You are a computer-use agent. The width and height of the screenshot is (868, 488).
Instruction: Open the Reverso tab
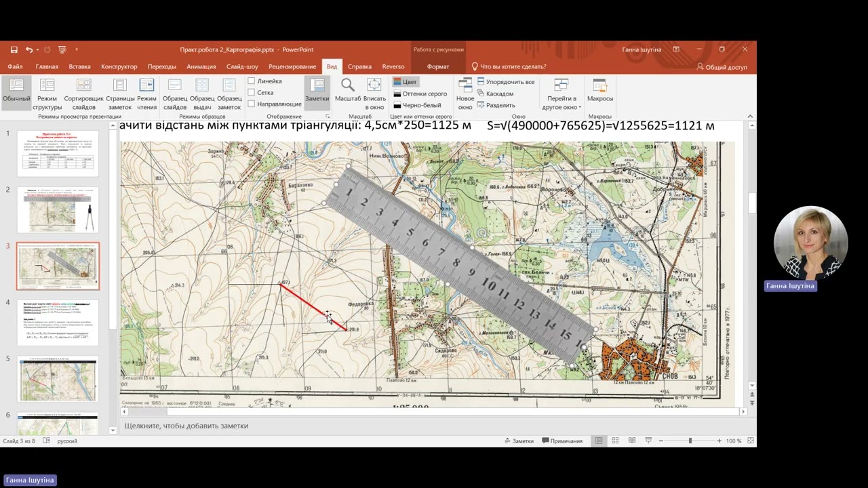pyautogui.click(x=393, y=66)
